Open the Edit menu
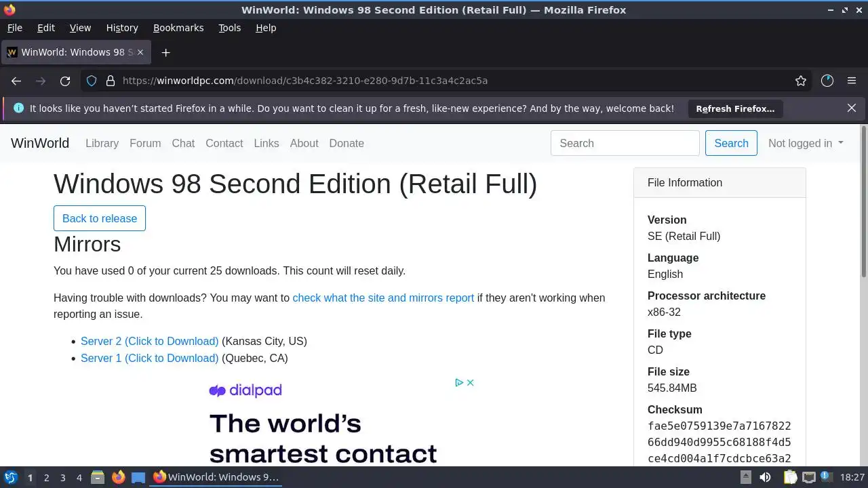This screenshot has height=488, width=868. click(x=46, y=28)
